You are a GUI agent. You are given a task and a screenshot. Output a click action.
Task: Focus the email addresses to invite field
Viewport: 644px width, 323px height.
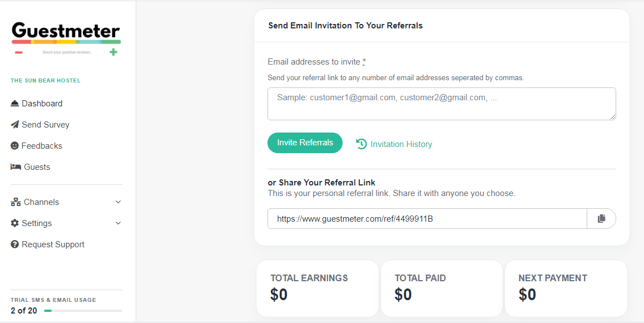(442, 104)
